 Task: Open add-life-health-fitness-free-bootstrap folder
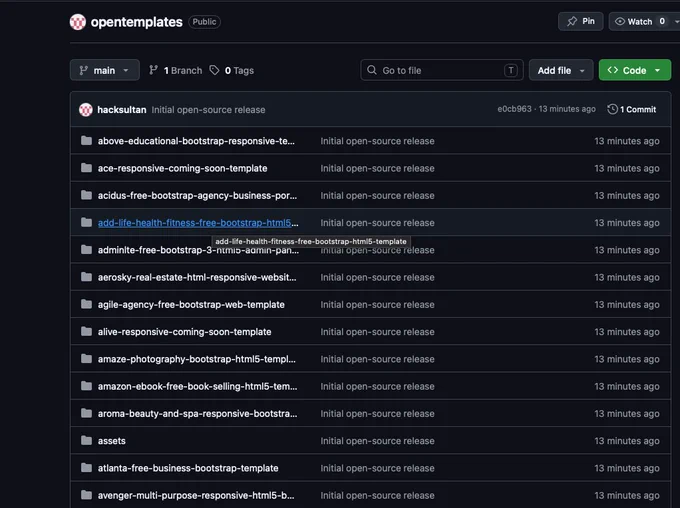[198, 223]
